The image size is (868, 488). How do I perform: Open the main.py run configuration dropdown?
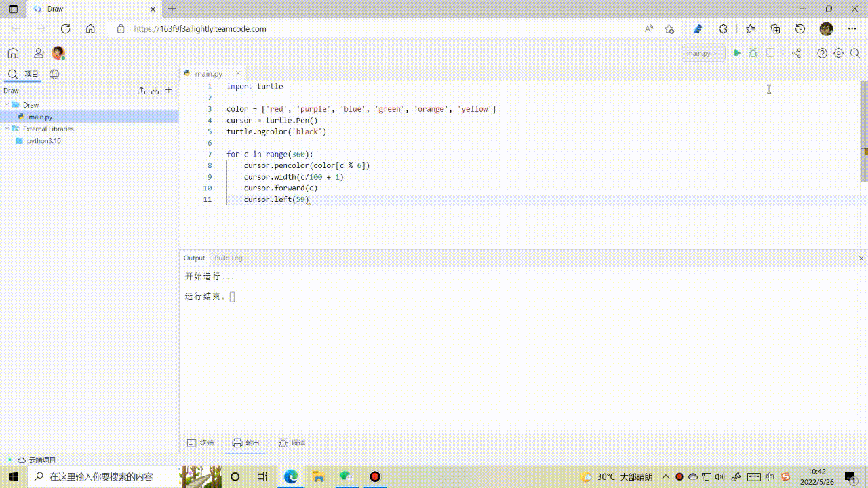[702, 53]
